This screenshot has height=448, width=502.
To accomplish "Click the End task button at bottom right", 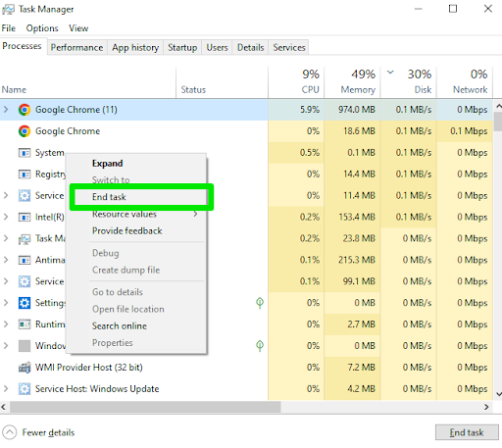I will (x=467, y=432).
